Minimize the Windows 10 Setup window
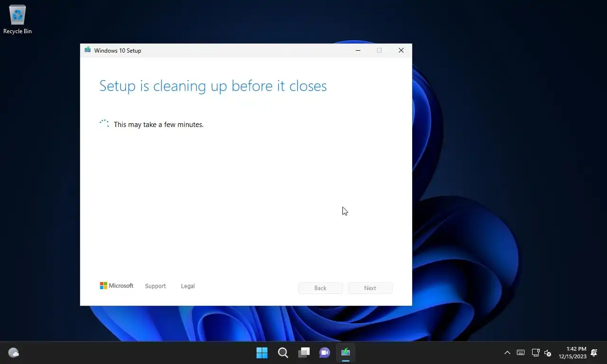This screenshot has height=364, width=607. pos(358,50)
